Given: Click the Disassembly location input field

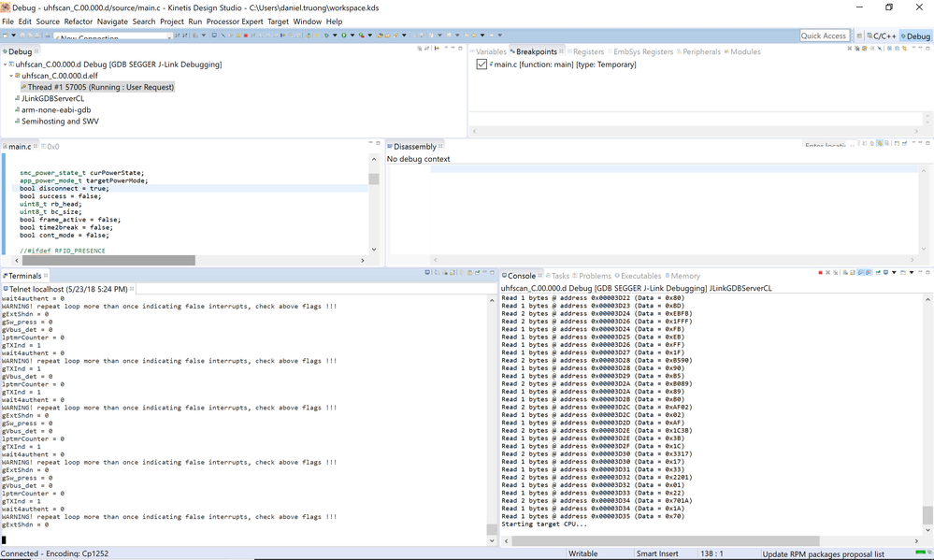Looking at the screenshot, I should (829, 145).
